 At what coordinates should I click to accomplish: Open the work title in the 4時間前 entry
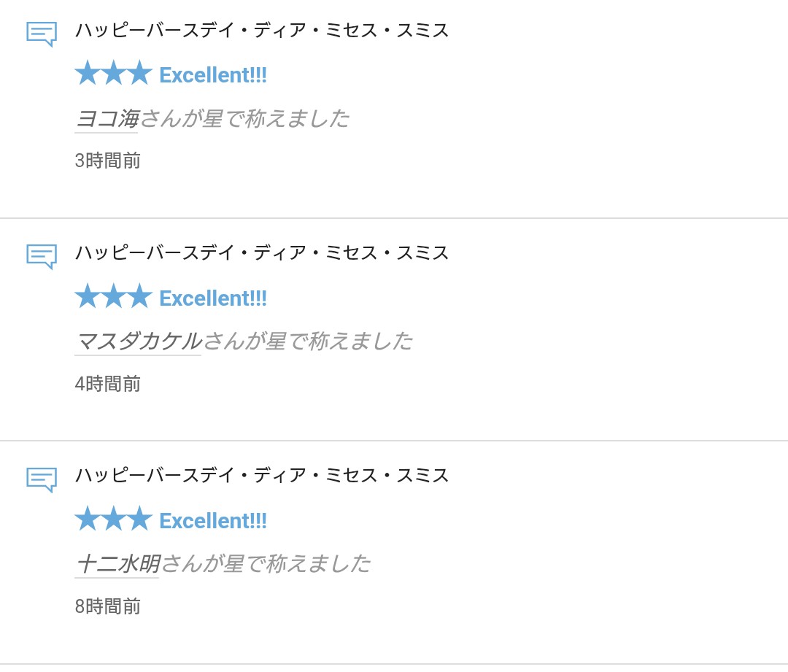[x=262, y=253]
